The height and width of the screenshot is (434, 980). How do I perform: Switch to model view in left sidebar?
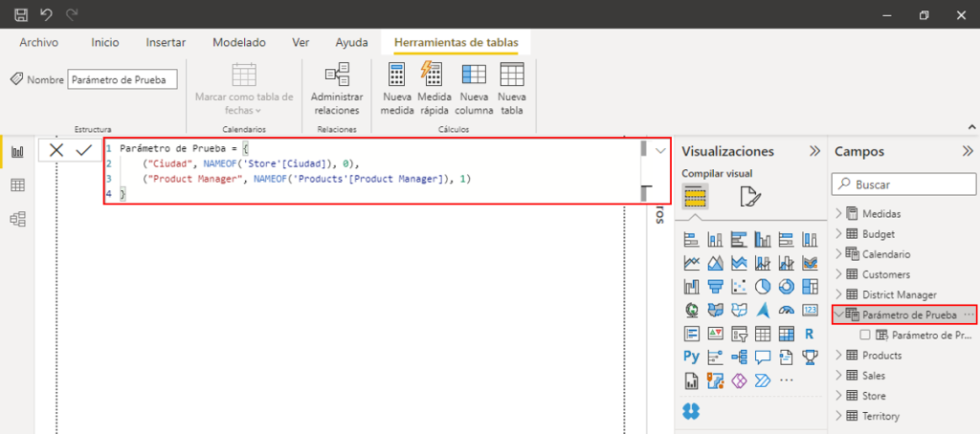point(17,219)
